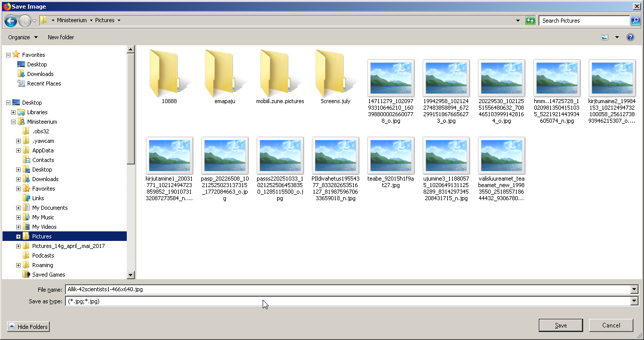Image resolution: width=644 pixels, height=340 pixels.
Task: Collapse the Ministeerium node
Action: point(14,122)
